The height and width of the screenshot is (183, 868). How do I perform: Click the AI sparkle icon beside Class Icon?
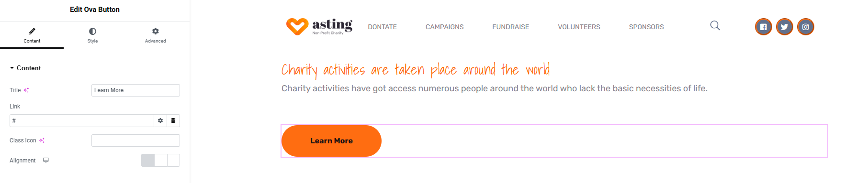pos(42,140)
